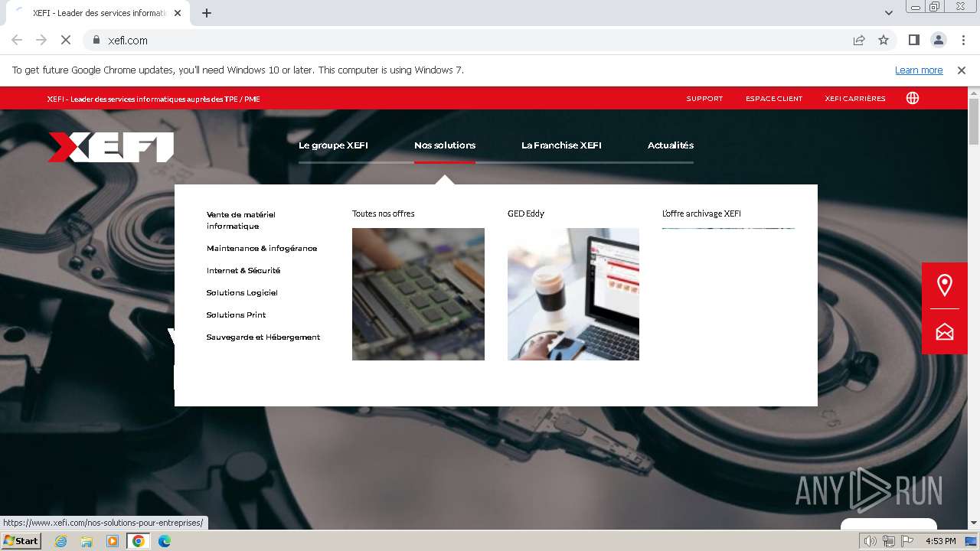Select Internet & Sécurité
The image size is (980, 551).
pyautogui.click(x=243, y=270)
